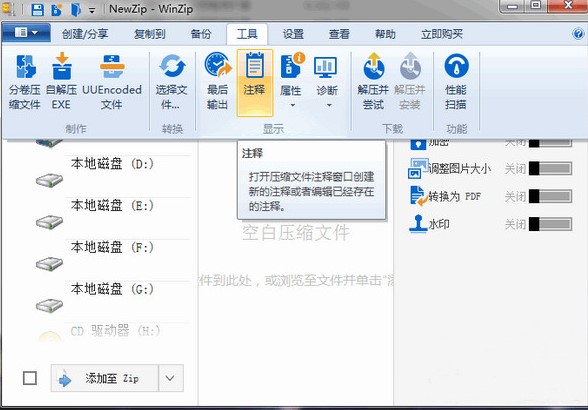Open WinZip help question mark icon
Screen dimensions: 588x410
(x=578, y=34)
